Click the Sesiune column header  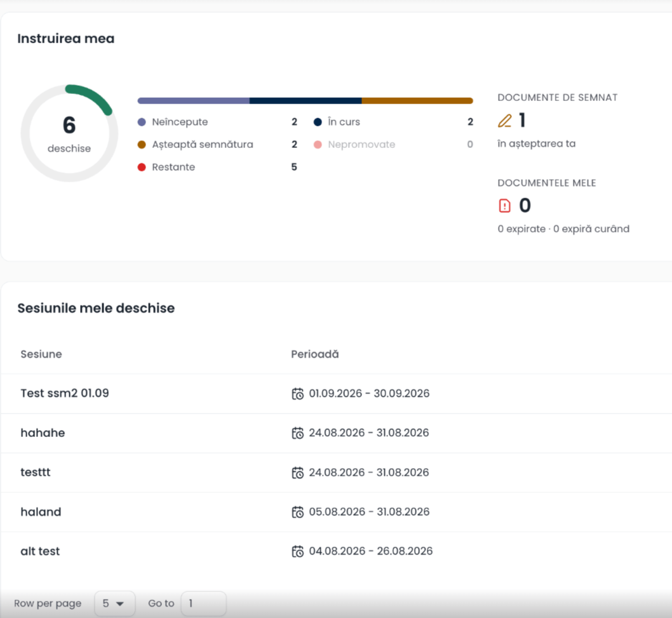41,354
